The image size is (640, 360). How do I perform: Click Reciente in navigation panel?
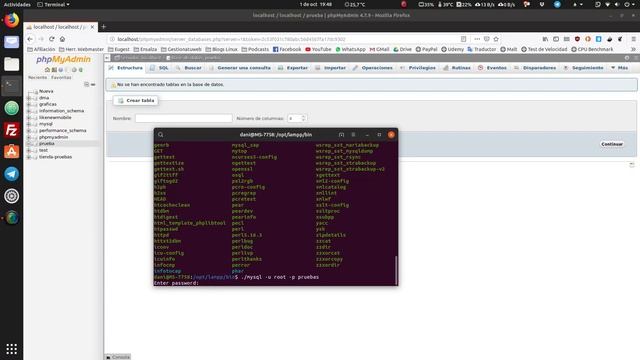pyautogui.click(x=38, y=78)
